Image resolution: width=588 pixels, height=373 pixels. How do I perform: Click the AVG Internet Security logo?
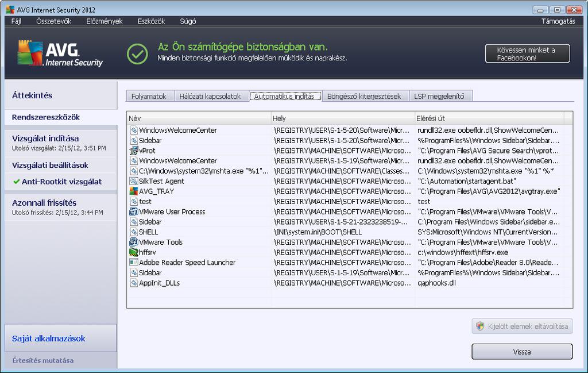[x=60, y=53]
